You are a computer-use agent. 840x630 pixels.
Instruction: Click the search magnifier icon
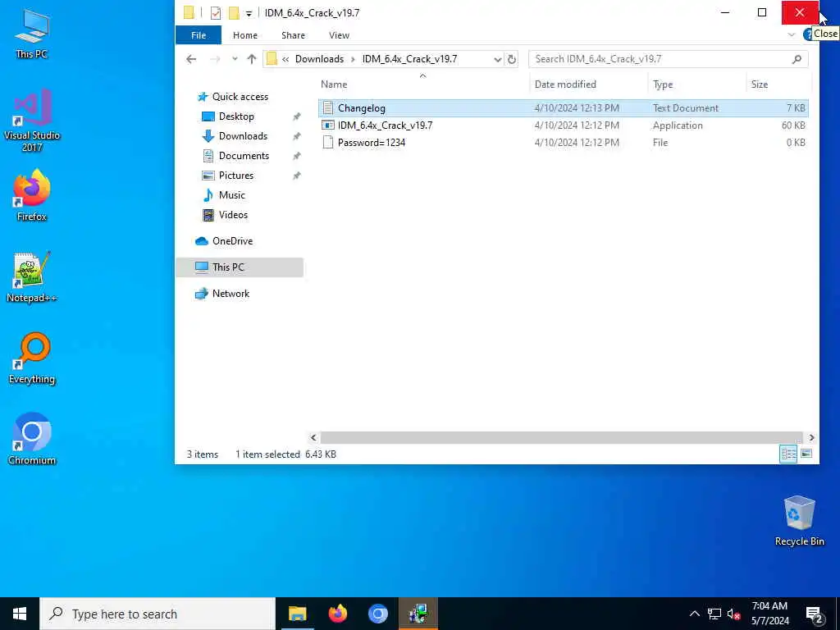click(797, 59)
